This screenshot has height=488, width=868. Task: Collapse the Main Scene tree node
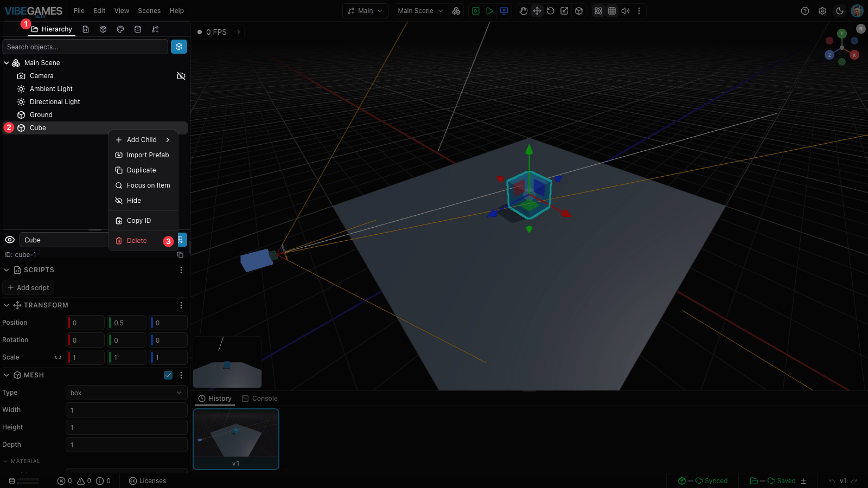pos(7,63)
